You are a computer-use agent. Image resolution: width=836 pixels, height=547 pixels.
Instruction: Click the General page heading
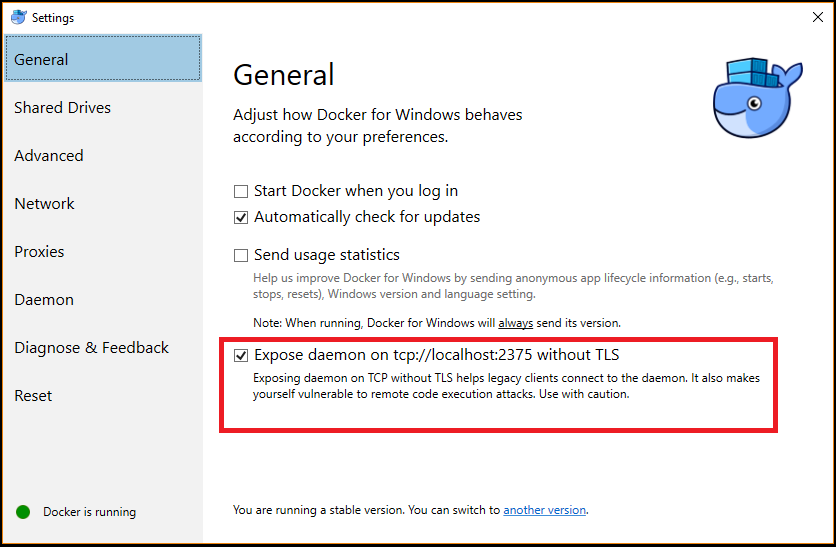click(284, 75)
